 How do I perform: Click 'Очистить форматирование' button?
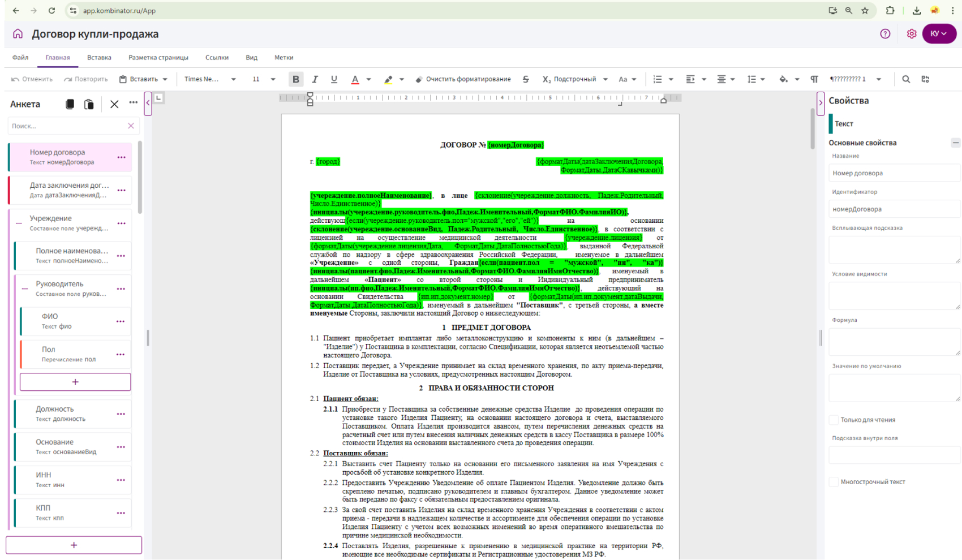coord(463,79)
